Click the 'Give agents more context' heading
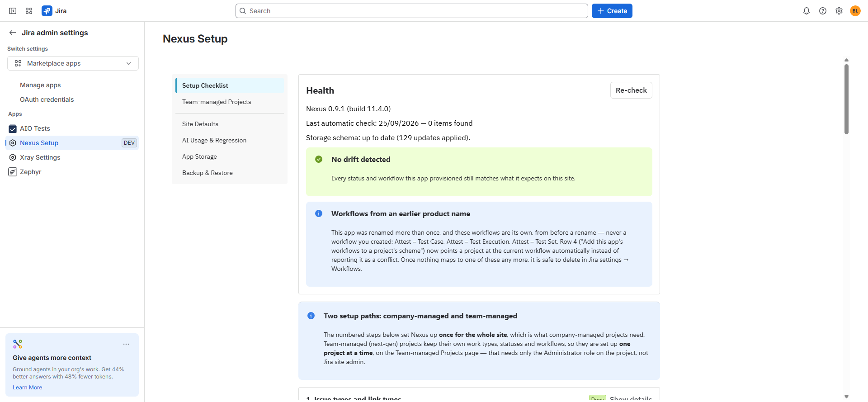The height and width of the screenshot is (402, 868). [52, 358]
